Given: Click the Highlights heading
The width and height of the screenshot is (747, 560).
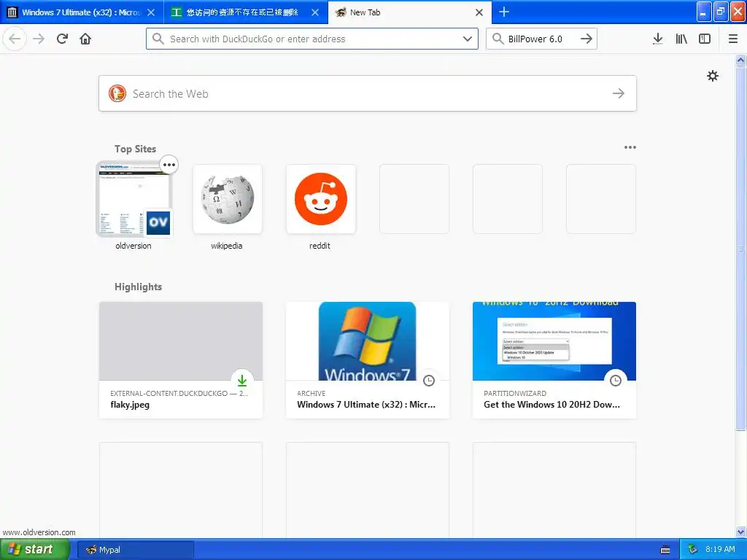Looking at the screenshot, I should tap(138, 287).
